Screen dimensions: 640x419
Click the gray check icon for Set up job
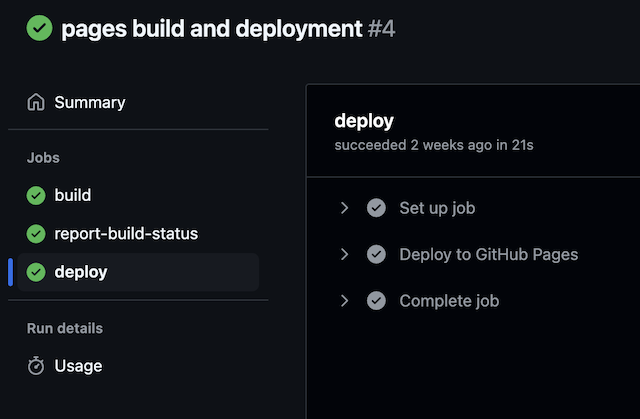pyautogui.click(x=376, y=208)
